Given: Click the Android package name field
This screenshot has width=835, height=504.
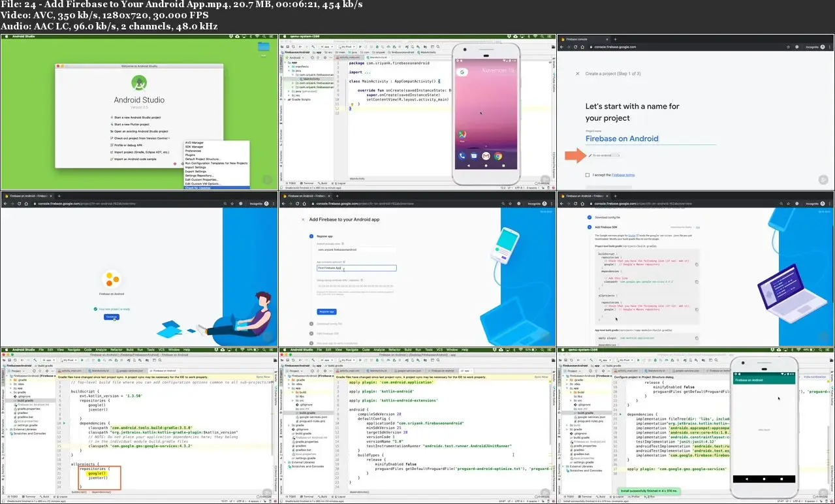Looking at the screenshot, I should 356,250.
